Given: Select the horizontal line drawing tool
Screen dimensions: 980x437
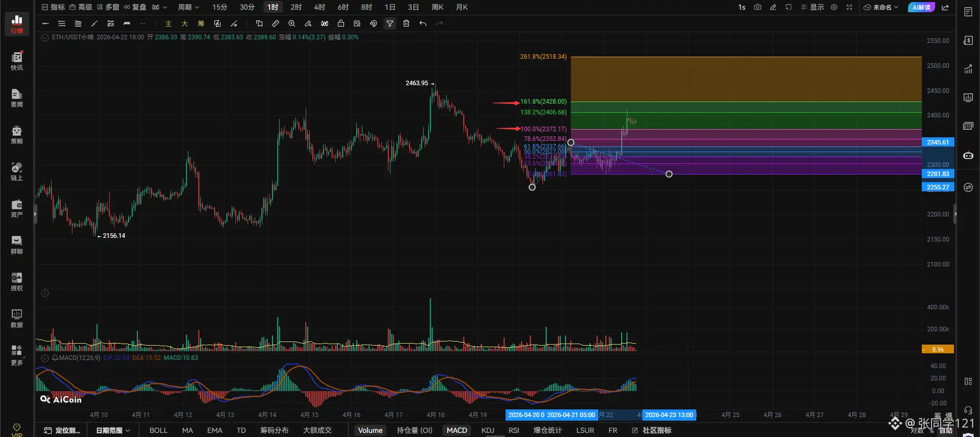Looking at the screenshot, I should click(x=45, y=23).
